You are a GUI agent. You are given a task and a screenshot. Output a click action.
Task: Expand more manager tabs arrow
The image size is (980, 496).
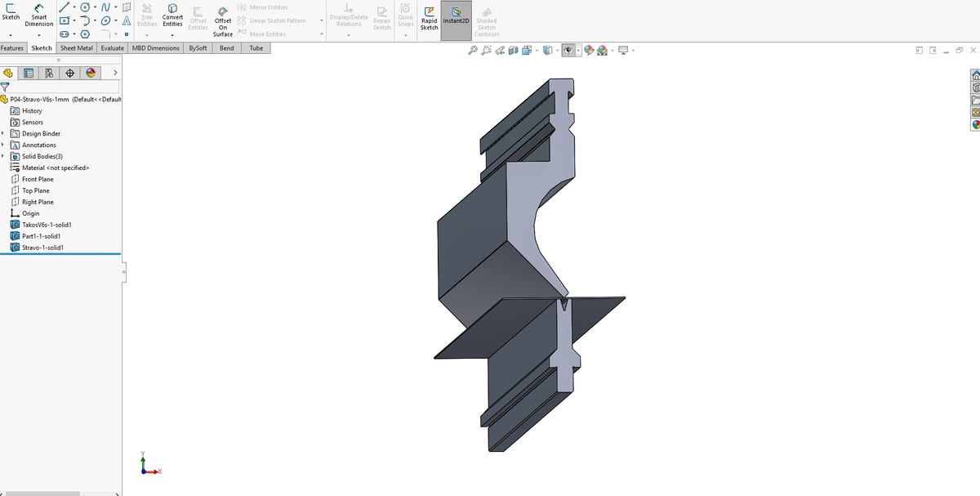coord(114,73)
